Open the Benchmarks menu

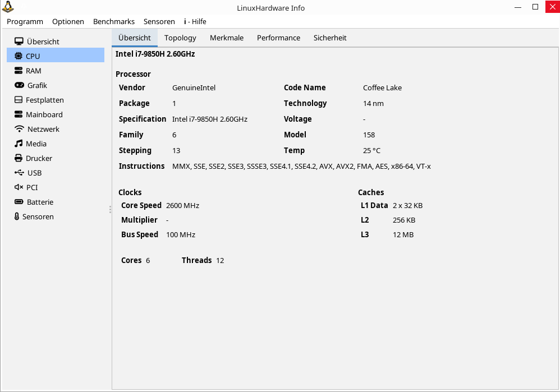click(114, 21)
